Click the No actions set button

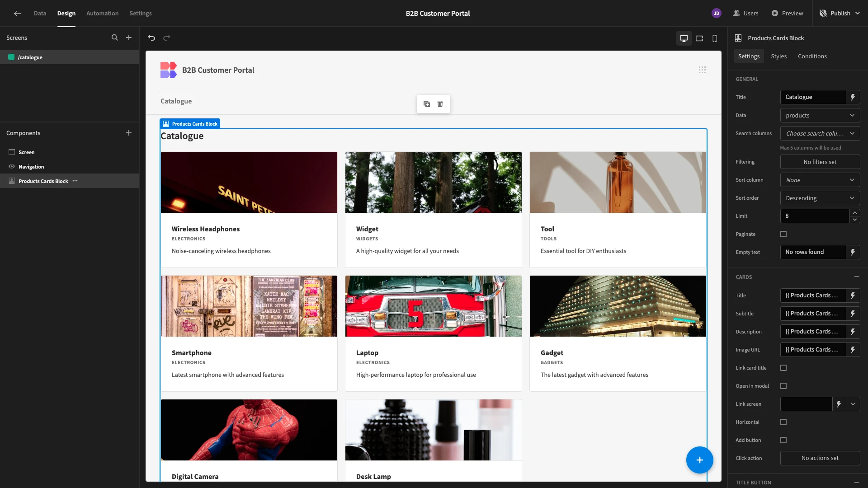[x=820, y=458]
